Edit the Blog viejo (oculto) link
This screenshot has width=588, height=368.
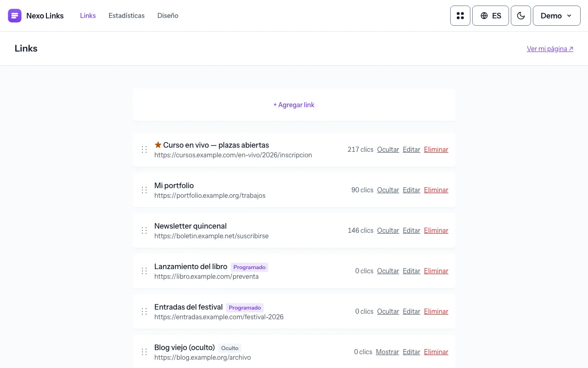click(x=412, y=352)
